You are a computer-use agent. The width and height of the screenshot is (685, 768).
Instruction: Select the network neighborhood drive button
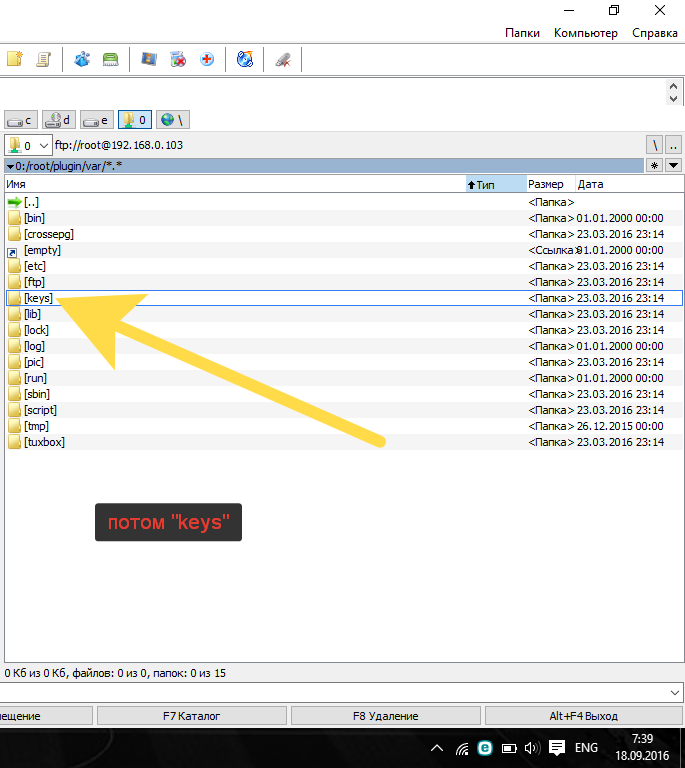tap(173, 120)
